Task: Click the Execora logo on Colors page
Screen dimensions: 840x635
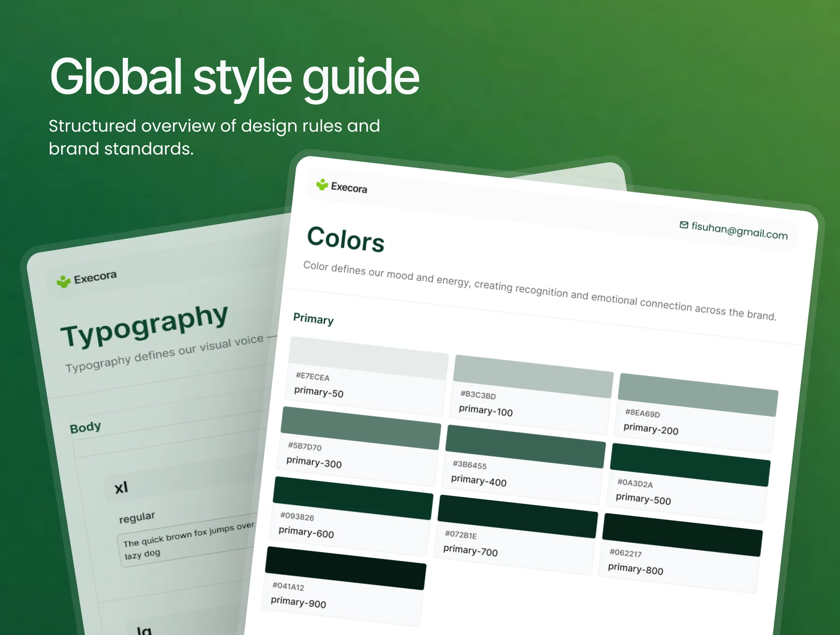Action: point(342,186)
